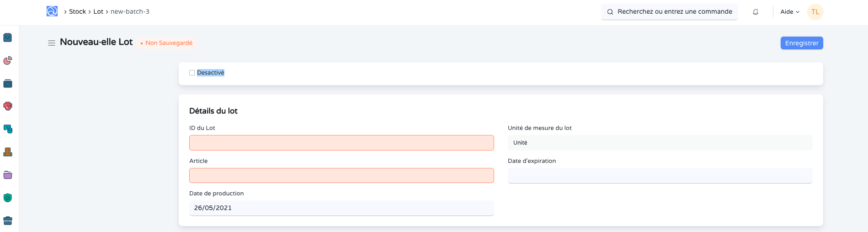The height and width of the screenshot is (232, 868).
Task: Click into the ID du Lot field
Action: pyautogui.click(x=341, y=143)
